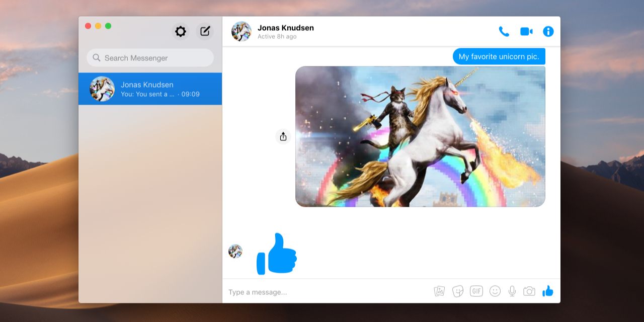Click the 'Active 8h ago' status text

(x=277, y=37)
